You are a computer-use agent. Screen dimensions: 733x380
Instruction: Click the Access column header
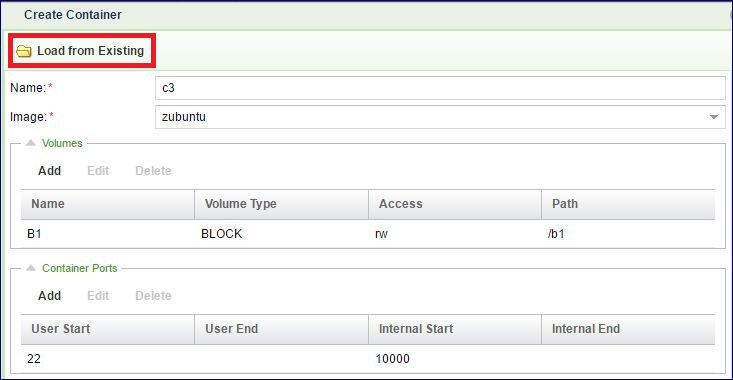[x=455, y=204]
